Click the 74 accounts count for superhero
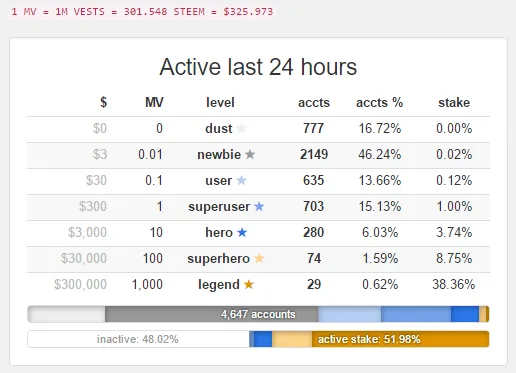Viewport: 516px width, 373px height. click(314, 258)
